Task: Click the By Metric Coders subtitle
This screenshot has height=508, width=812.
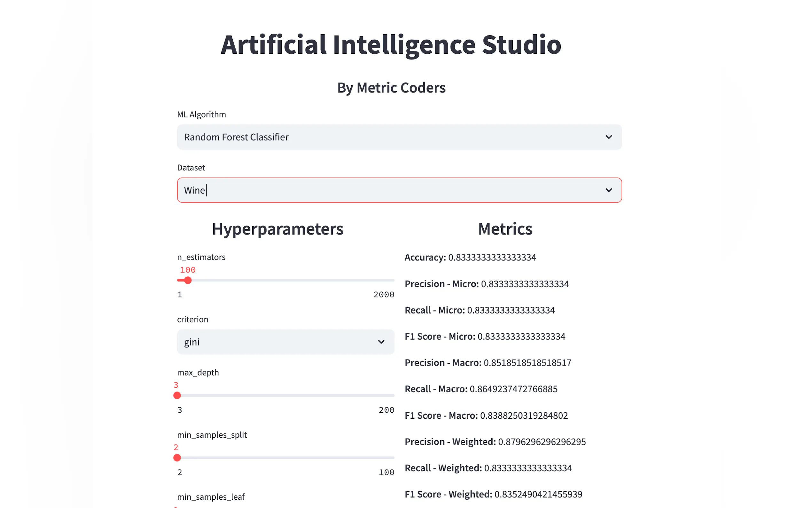Action: [391, 88]
